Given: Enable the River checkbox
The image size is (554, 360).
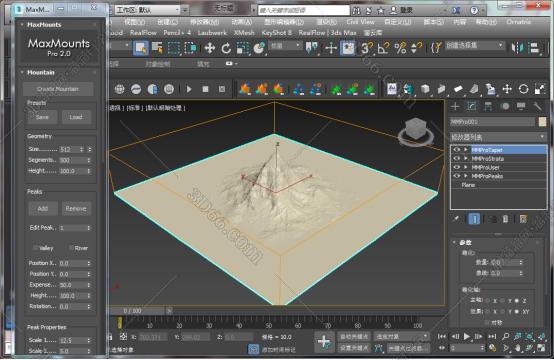Looking at the screenshot, I should point(71,248).
